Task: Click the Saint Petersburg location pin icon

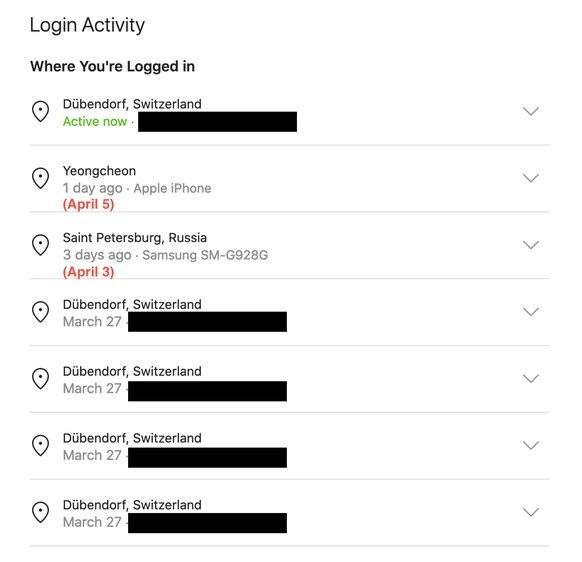Action: 40,245
